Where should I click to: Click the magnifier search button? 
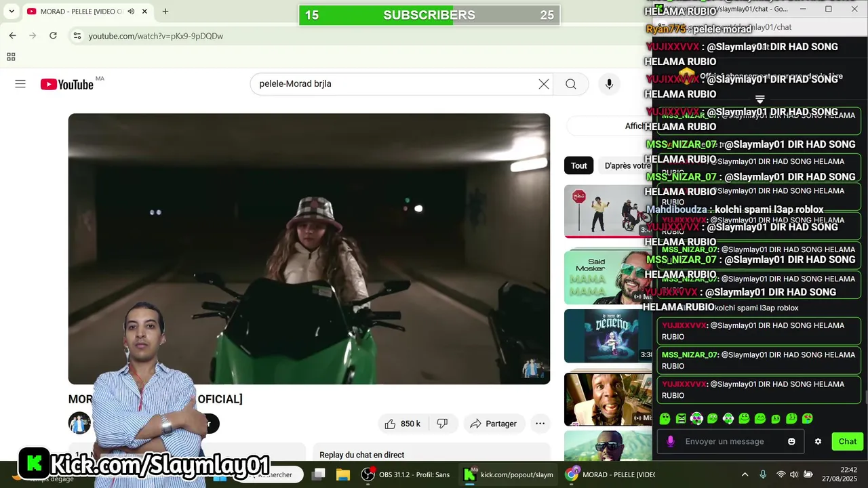(x=571, y=84)
